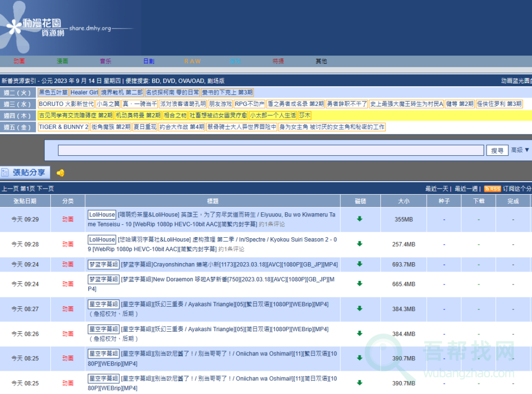Sort the list by the 大小 column header
This screenshot has width=532, height=394.
[x=404, y=201]
